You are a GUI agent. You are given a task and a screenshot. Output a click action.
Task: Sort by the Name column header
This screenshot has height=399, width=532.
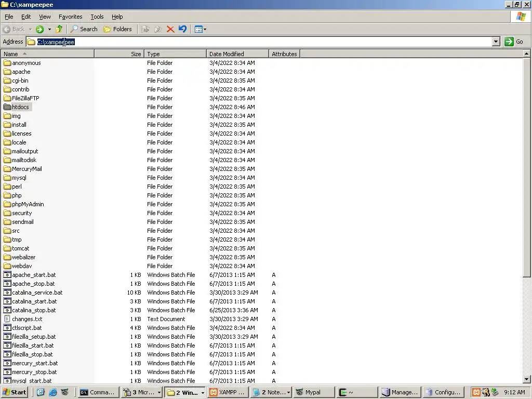[x=47, y=54]
